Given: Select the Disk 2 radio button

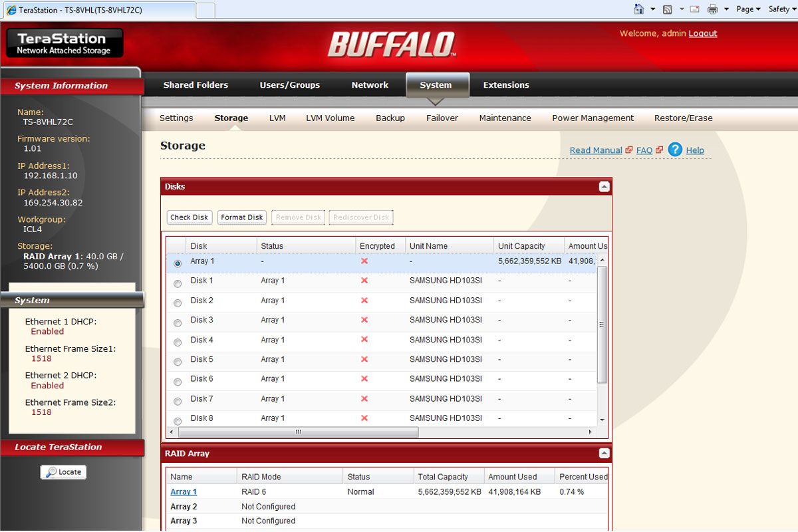Looking at the screenshot, I should point(178,303).
